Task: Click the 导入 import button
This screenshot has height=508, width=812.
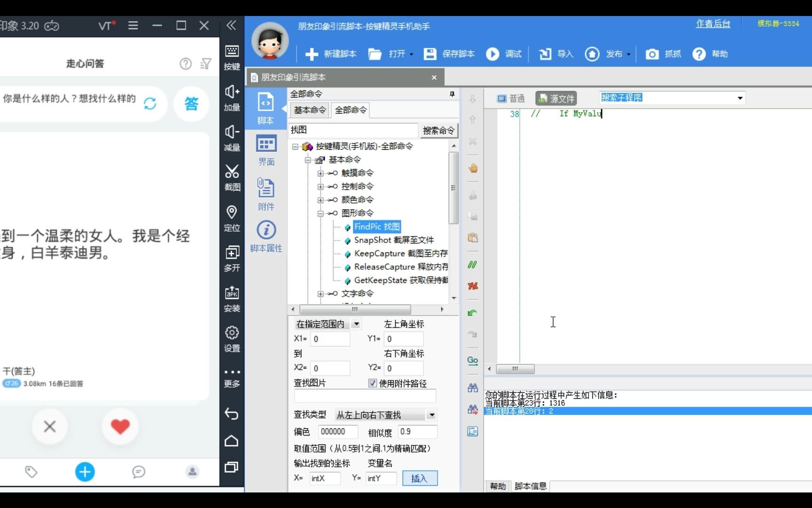Action: [556, 54]
